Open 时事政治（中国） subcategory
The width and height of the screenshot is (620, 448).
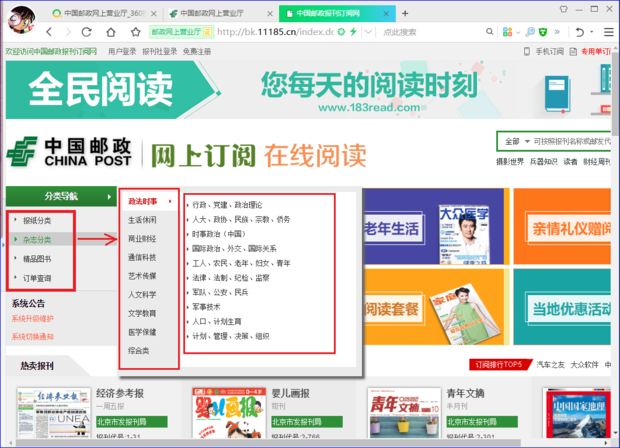pos(219,234)
